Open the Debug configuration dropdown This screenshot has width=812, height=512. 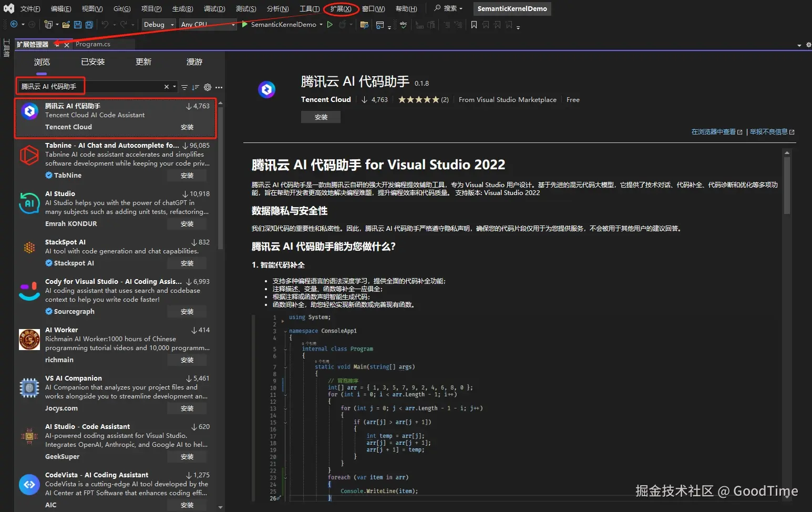click(x=158, y=24)
